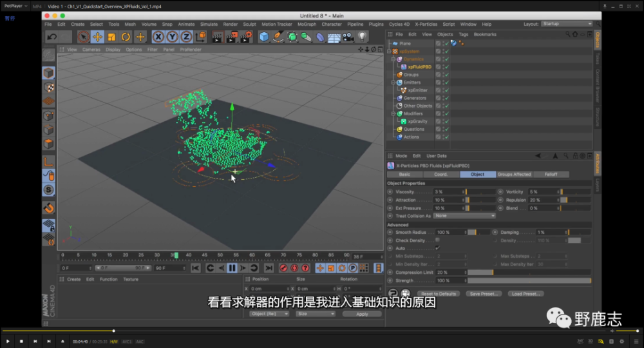The image size is (644, 348).
Task: Toggle the green checkmark for xpGravity
Action: [447, 122]
